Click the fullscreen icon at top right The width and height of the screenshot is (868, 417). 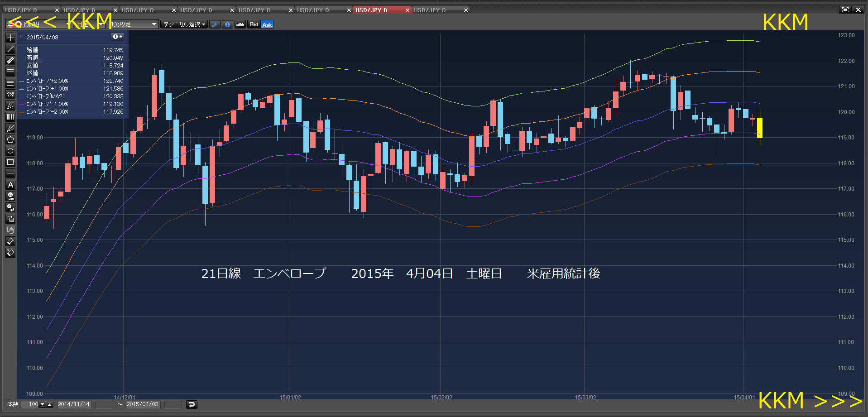(845, 10)
